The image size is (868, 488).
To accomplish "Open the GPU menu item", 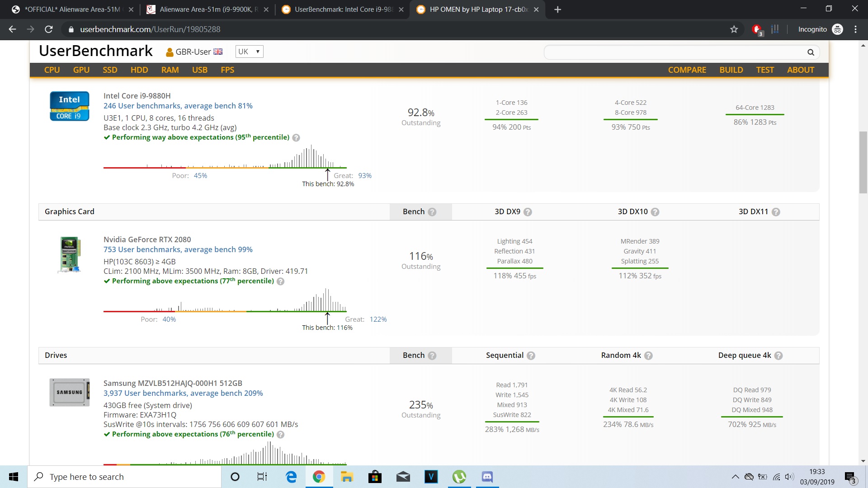I will click(81, 70).
